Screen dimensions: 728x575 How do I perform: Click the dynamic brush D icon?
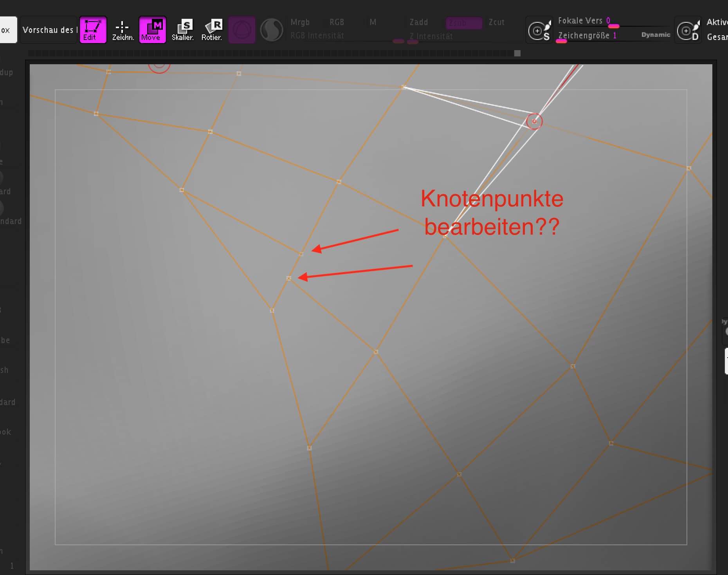point(688,30)
